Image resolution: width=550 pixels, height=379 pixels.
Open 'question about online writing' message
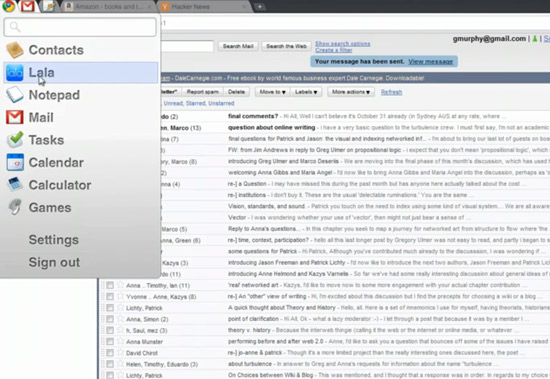(271, 127)
